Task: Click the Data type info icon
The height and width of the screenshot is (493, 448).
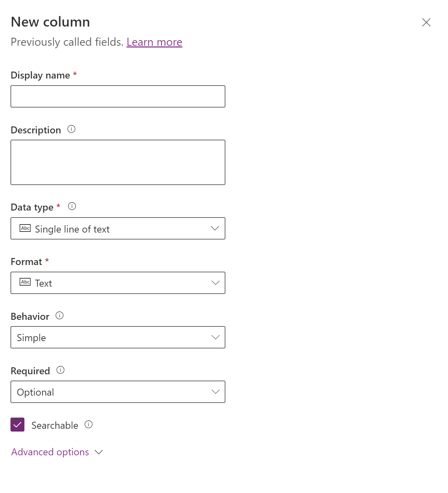Action: [72, 206]
